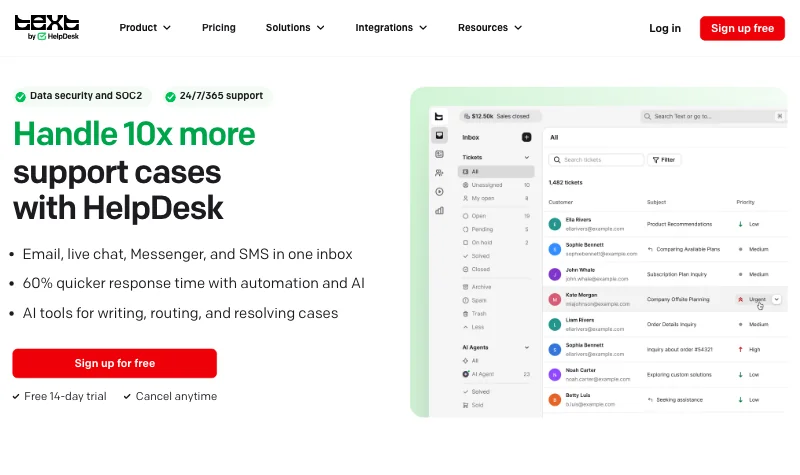Select the My open tickets folder

tap(496, 198)
